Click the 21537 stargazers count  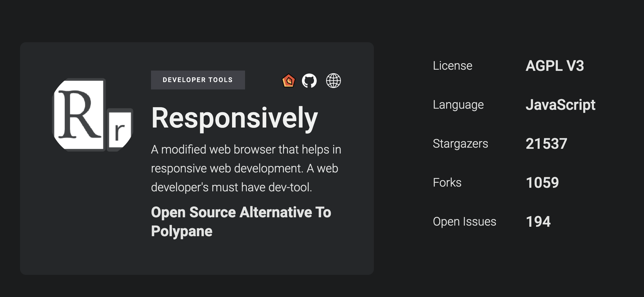coord(546,143)
